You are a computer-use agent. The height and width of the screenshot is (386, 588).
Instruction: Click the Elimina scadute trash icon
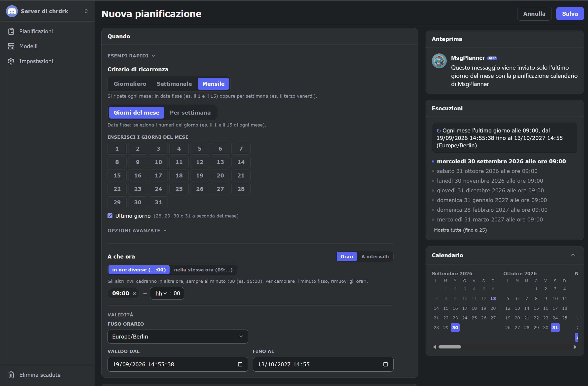coord(11,375)
